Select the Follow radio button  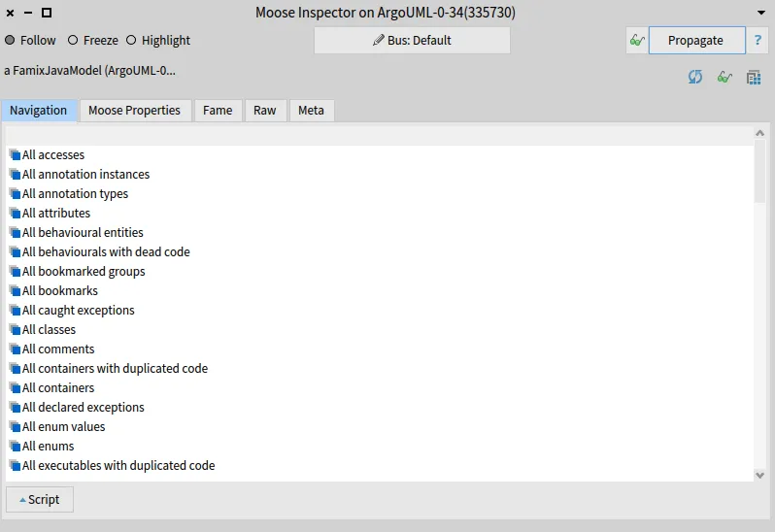pyautogui.click(x=10, y=41)
